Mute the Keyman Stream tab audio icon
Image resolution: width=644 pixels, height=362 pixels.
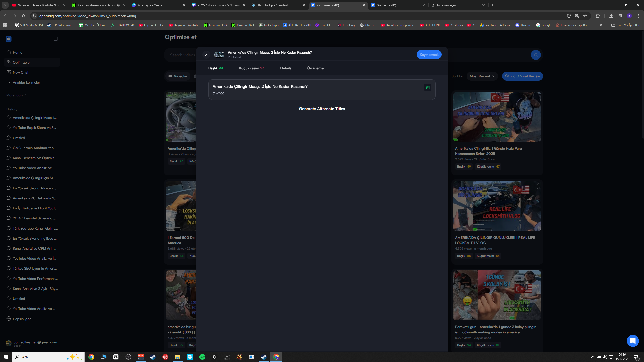pos(118,5)
